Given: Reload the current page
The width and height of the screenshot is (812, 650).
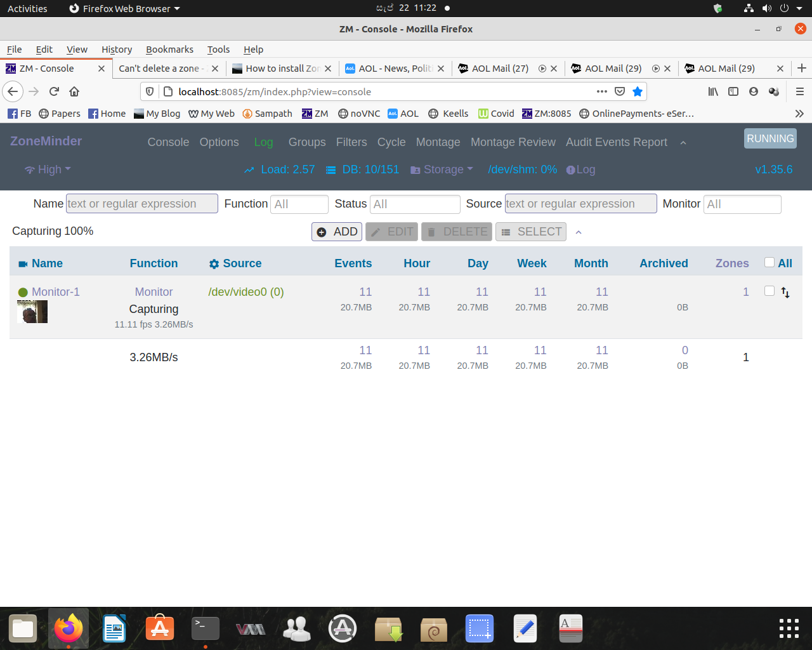Looking at the screenshot, I should tap(54, 91).
